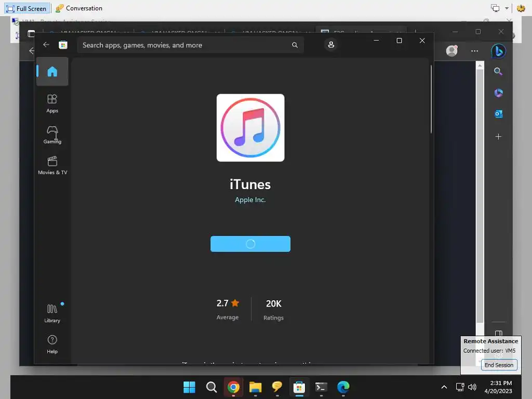The height and width of the screenshot is (399, 532).
Task: Click the iTunes app logo
Action: click(250, 128)
